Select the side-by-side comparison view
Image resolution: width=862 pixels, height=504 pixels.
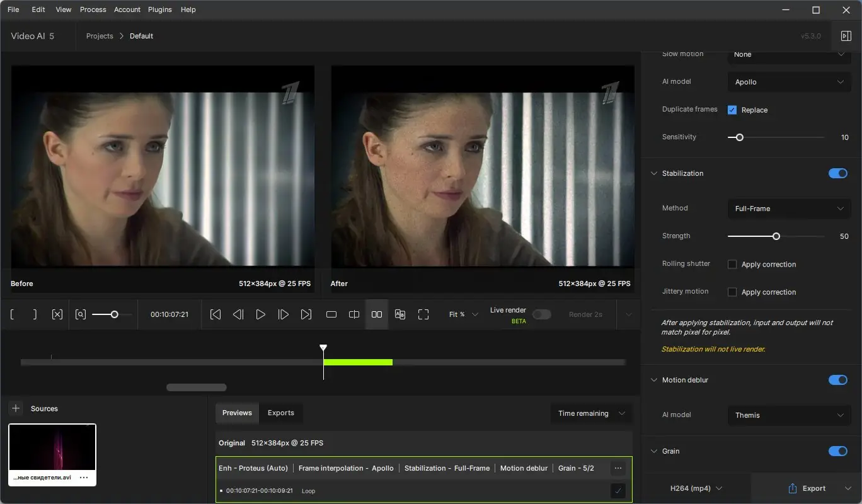click(x=377, y=314)
